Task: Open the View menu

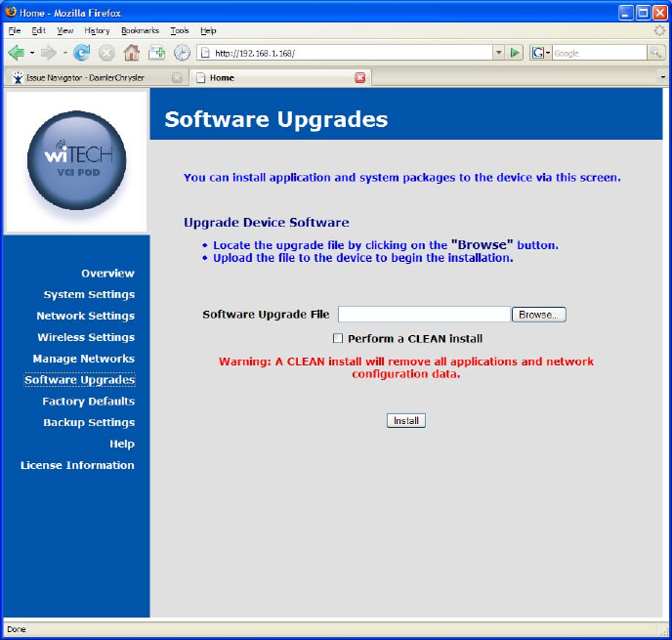Action: [x=65, y=30]
